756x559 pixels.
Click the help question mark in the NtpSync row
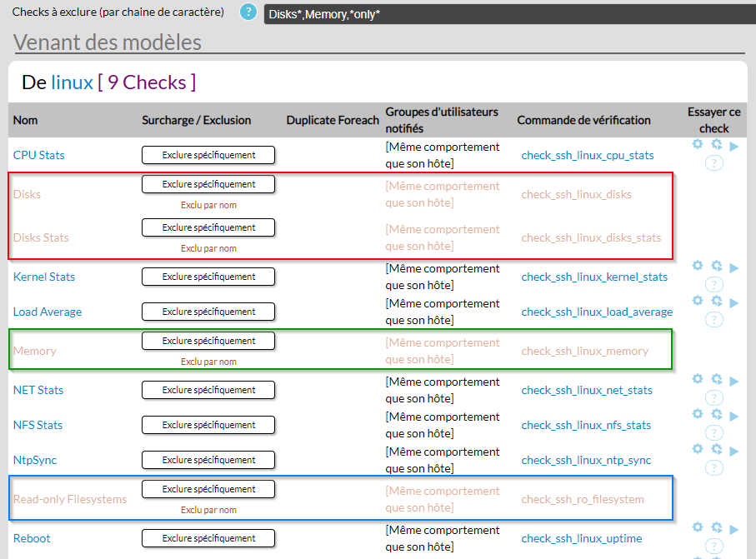pyautogui.click(x=714, y=468)
